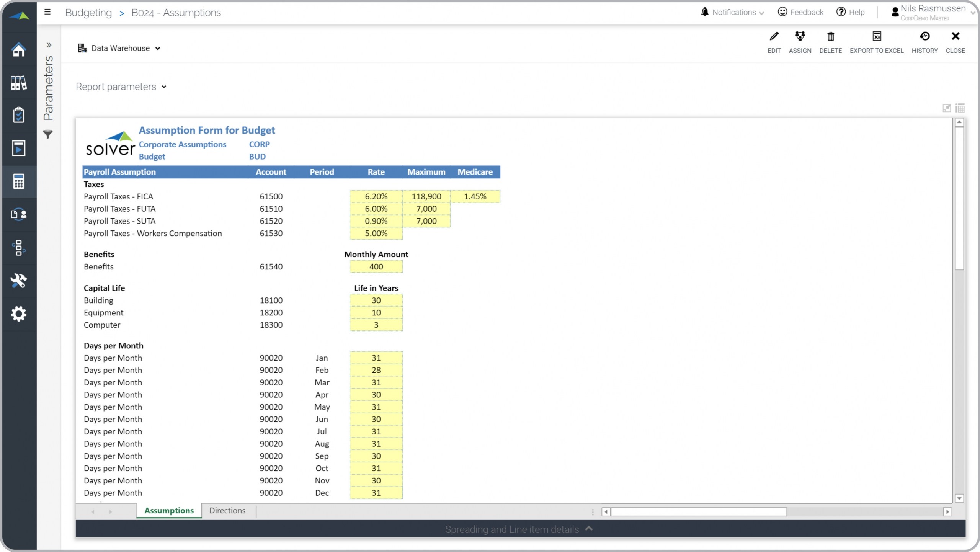Open the History icon
980x552 pixels.
click(924, 37)
